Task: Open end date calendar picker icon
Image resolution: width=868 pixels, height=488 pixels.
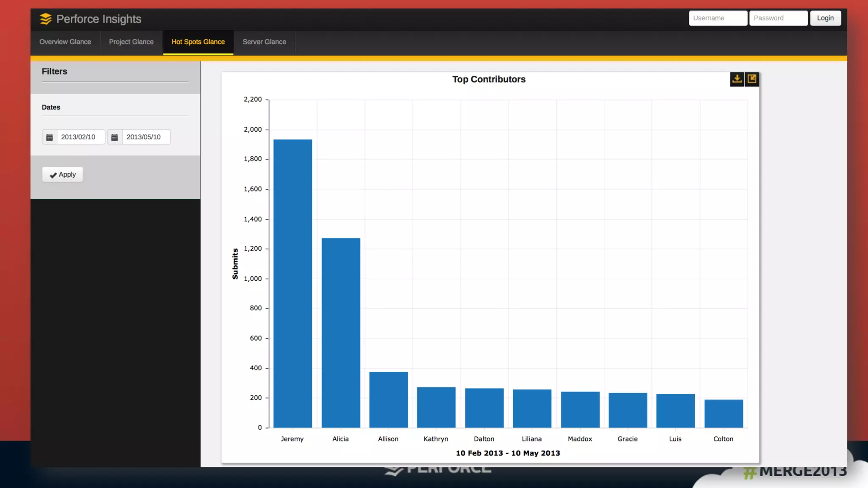Action: click(x=114, y=137)
